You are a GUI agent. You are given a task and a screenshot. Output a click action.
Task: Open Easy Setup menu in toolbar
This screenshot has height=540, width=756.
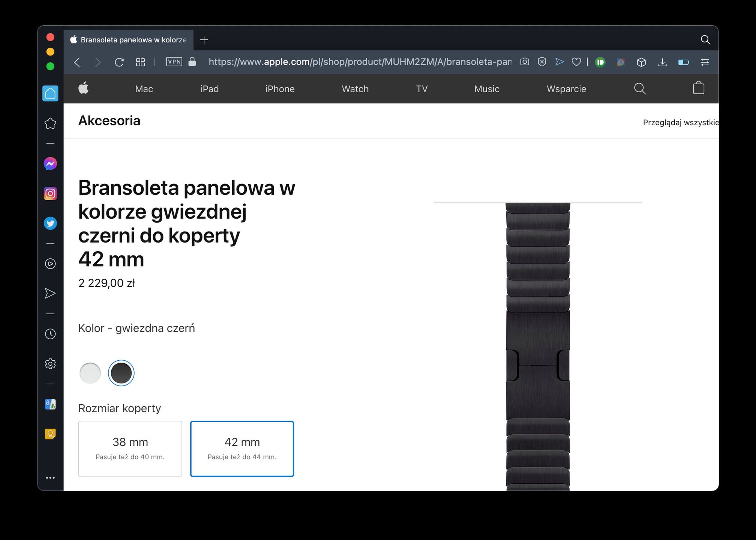[705, 62]
